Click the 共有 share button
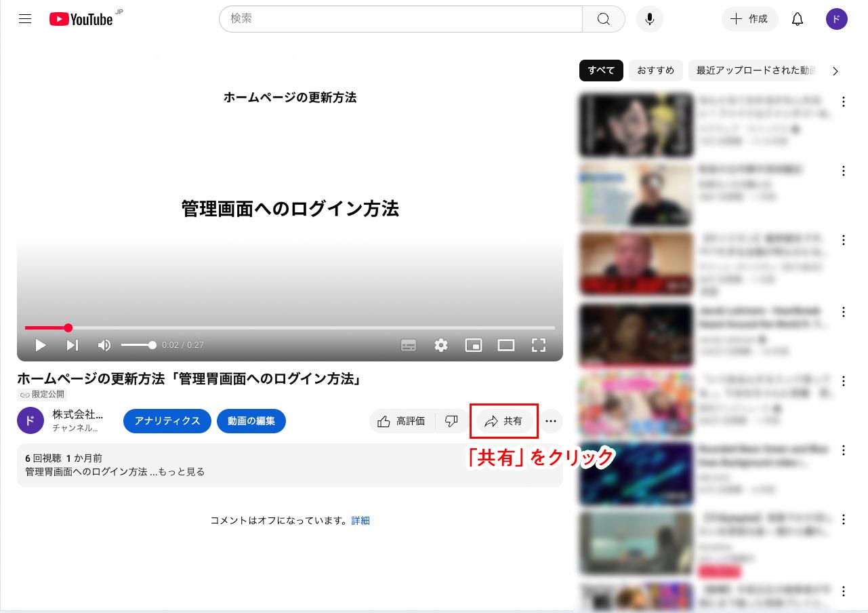Image resolution: width=868 pixels, height=613 pixels. [504, 421]
